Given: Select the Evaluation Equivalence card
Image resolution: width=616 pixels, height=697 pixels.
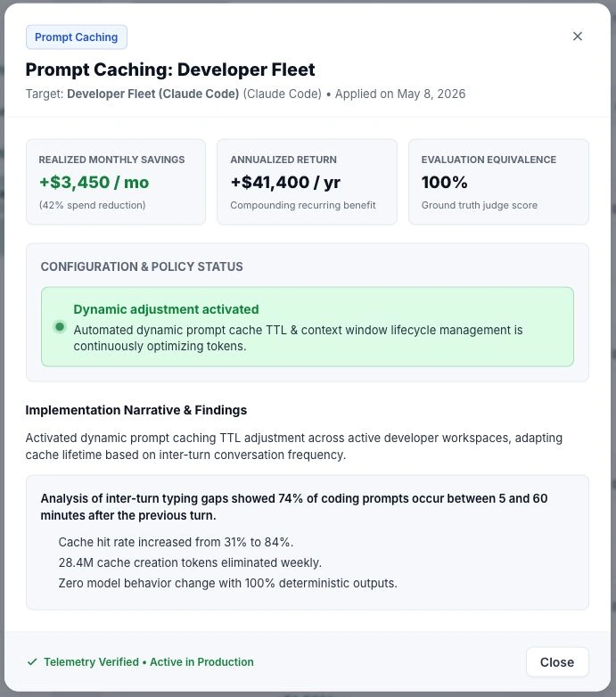Looking at the screenshot, I should coord(498,182).
